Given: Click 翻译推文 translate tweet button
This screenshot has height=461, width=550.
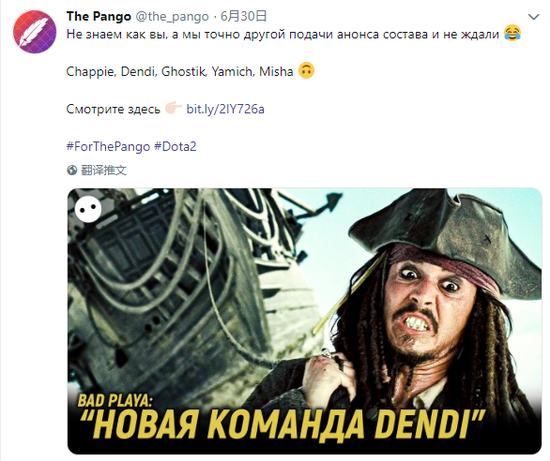Looking at the screenshot, I should 103,171.
